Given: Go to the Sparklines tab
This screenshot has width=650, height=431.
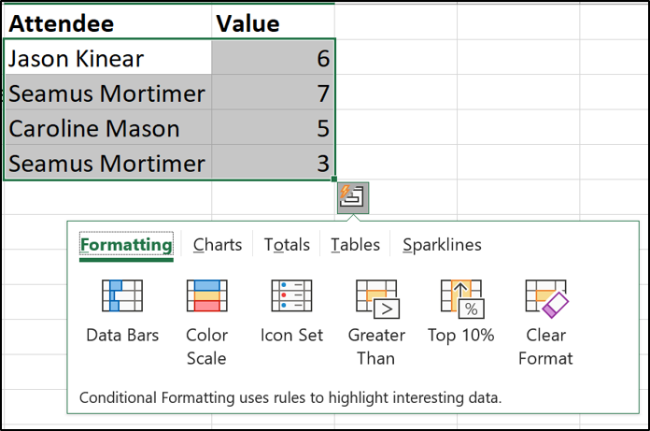Looking at the screenshot, I should coord(441,245).
